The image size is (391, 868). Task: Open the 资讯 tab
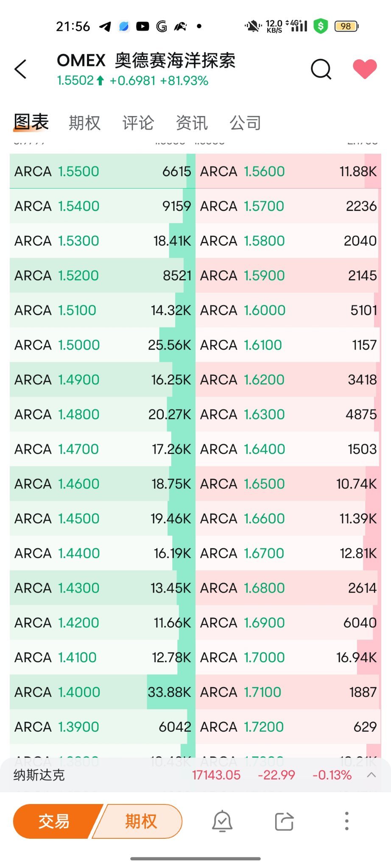192,123
